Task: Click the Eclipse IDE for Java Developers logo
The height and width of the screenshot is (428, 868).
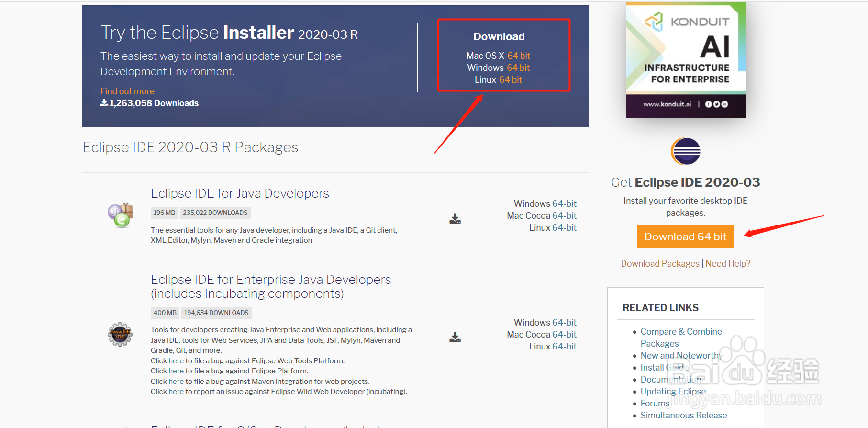Action: [x=120, y=215]
